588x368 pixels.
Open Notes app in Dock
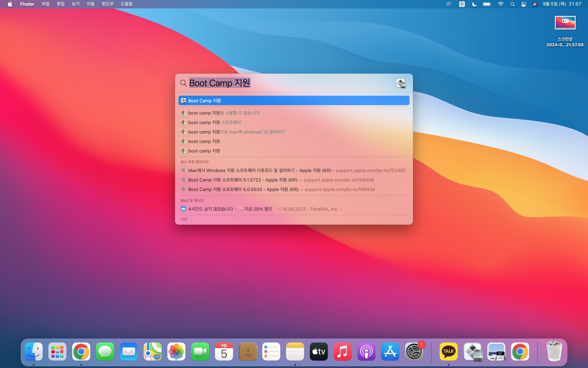tap(295, 352)
